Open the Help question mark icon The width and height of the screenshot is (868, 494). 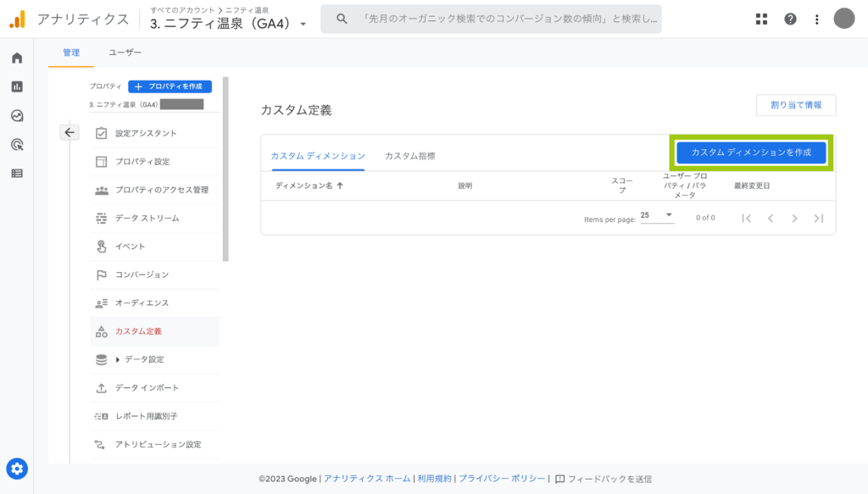point(791,19)
